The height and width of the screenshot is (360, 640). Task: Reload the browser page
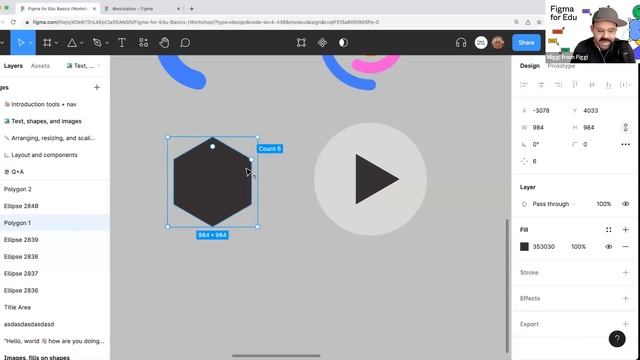click(13, 22)
